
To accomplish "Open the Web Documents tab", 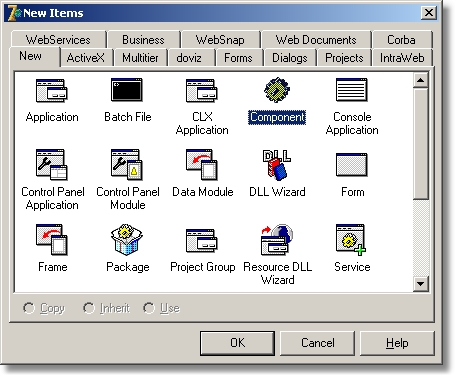I will (x=316, y=40).
